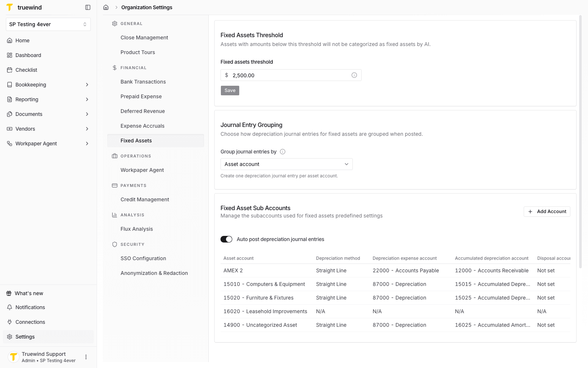Click the Workpaper Agent icon in sidebar

tap(10, 144)
